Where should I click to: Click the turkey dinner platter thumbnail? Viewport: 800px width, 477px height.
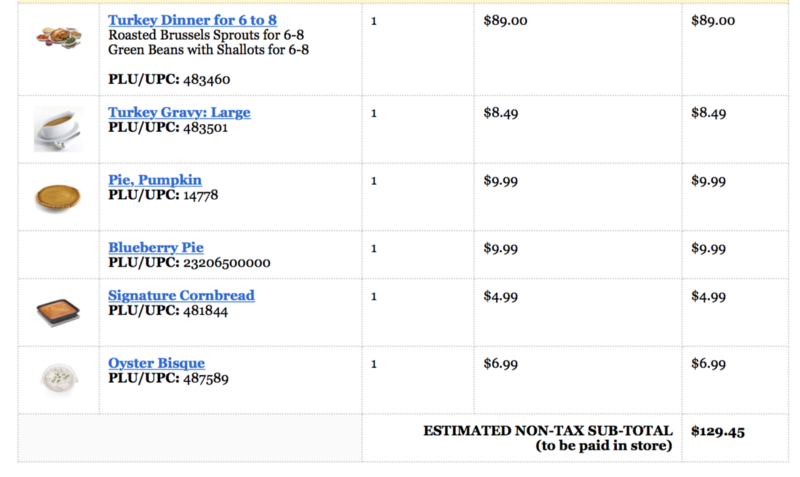tap(59, 37)
